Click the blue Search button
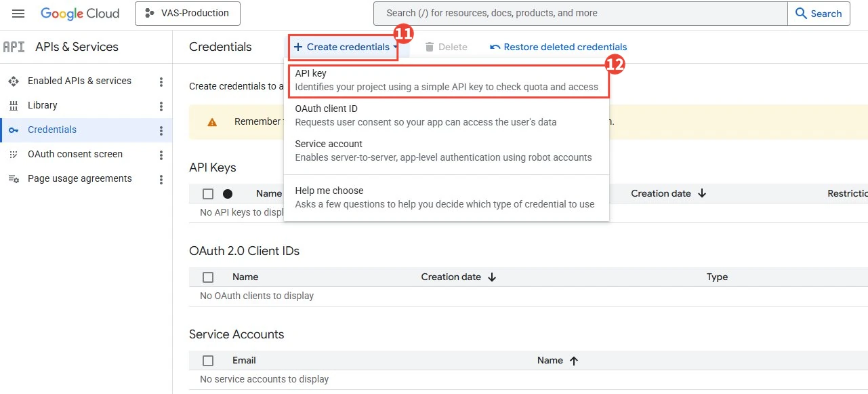 point(819,14)
